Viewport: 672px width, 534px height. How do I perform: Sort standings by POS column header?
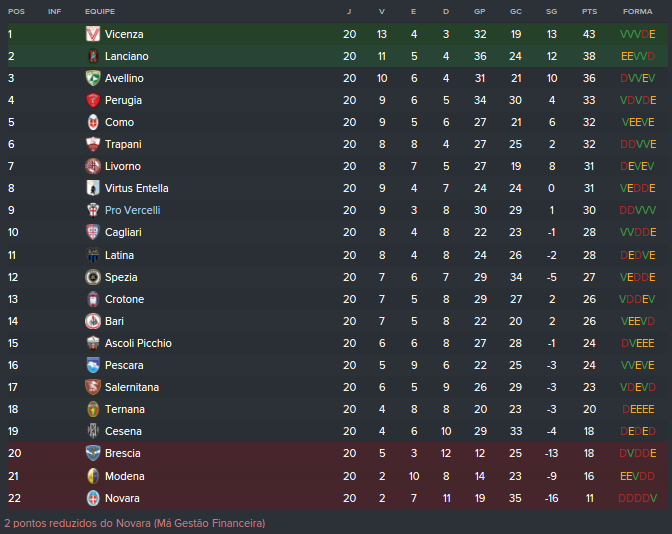coord(16,11)
